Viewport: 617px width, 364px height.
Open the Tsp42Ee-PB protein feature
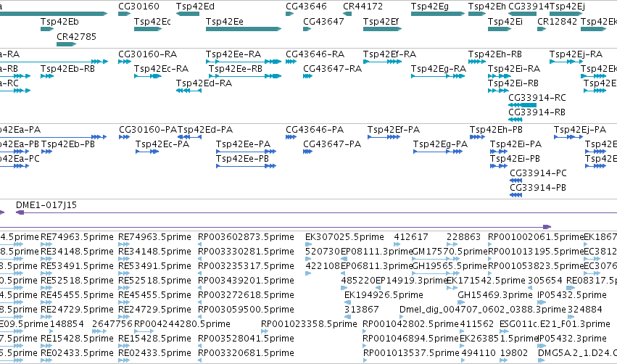pyautogui.click(x=247, y=166)
